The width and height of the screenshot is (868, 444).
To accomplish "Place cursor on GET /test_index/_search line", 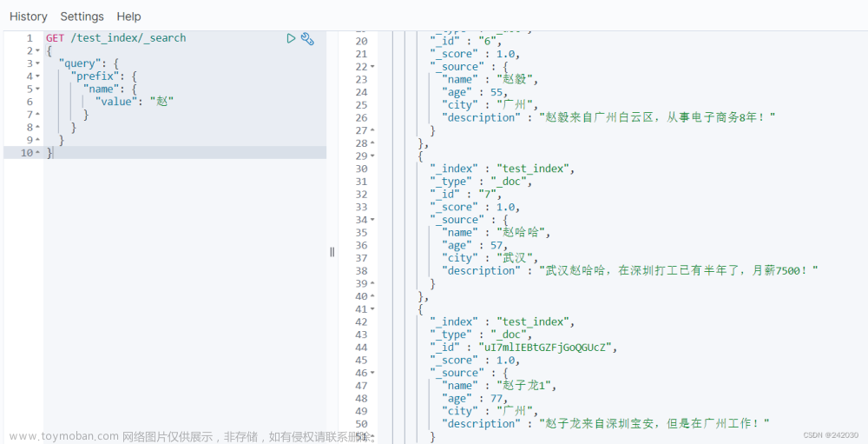I will 115,38.
